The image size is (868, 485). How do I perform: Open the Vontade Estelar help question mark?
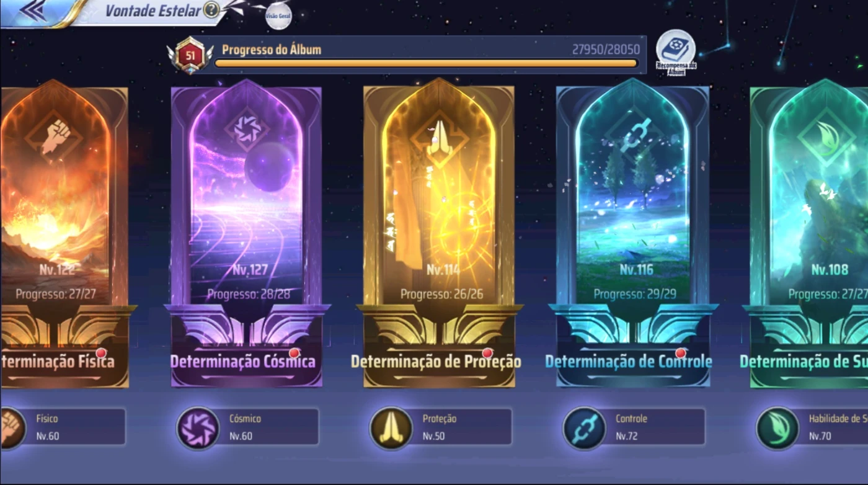211,10
